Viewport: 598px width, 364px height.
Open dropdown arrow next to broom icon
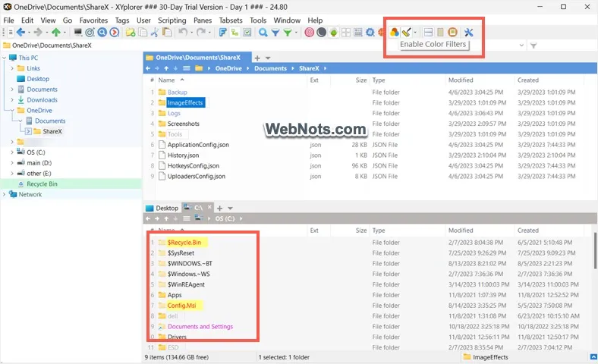coord(415,33)
